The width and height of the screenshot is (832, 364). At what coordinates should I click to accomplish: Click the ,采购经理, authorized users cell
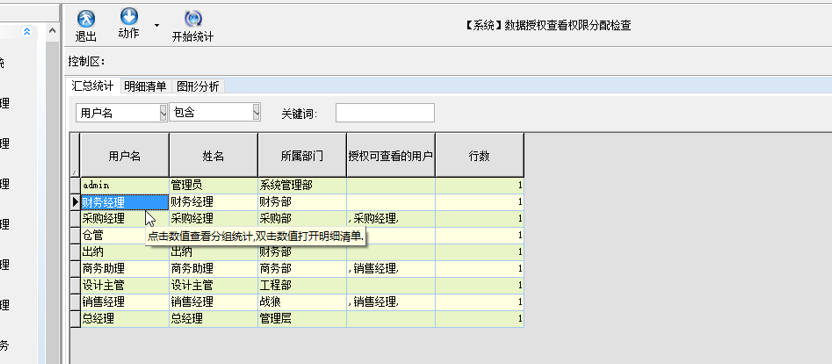tap(391, 219)
